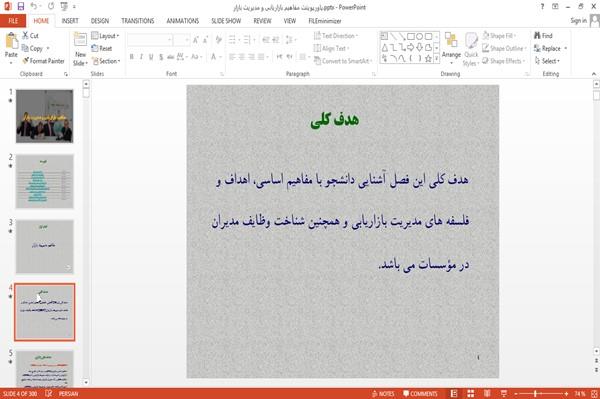Insert star shape from shapes gallery
The image size is (600, 399).
coord(429,59)
